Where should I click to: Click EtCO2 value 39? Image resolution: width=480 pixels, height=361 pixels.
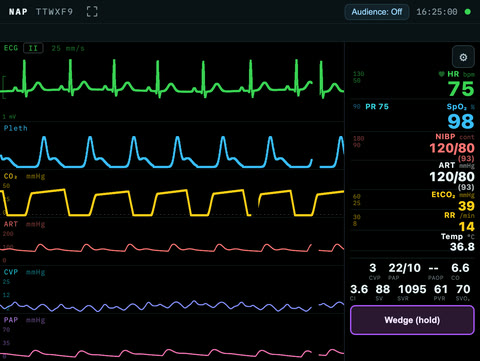click(466, 206)
